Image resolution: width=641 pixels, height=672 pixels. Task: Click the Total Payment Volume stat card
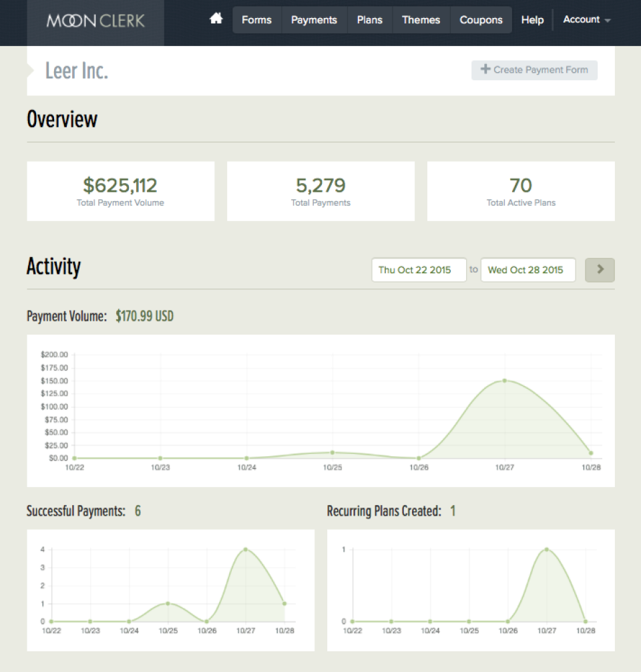(x=120, y=190)
